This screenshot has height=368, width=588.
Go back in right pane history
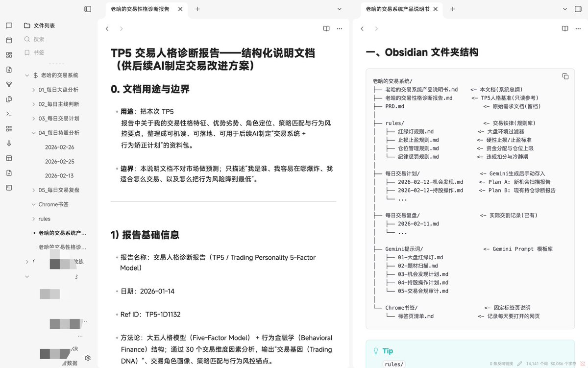point(362,29)
